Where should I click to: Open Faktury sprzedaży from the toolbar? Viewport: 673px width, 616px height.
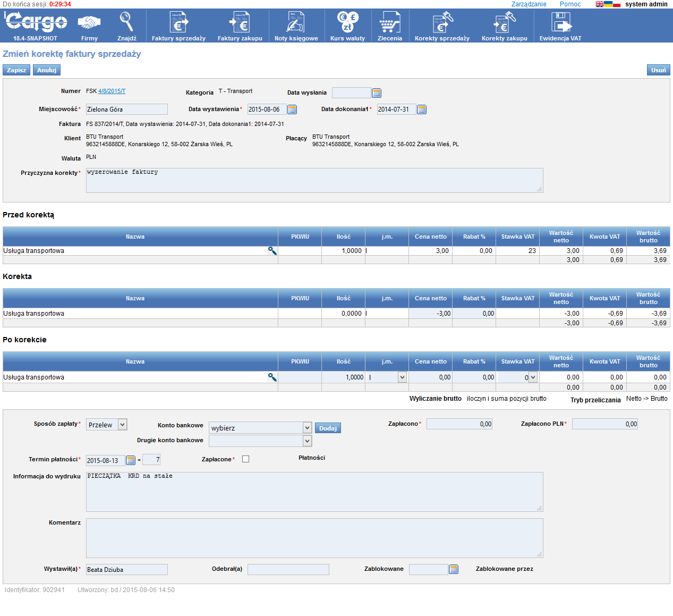click(x=178, y=26)
